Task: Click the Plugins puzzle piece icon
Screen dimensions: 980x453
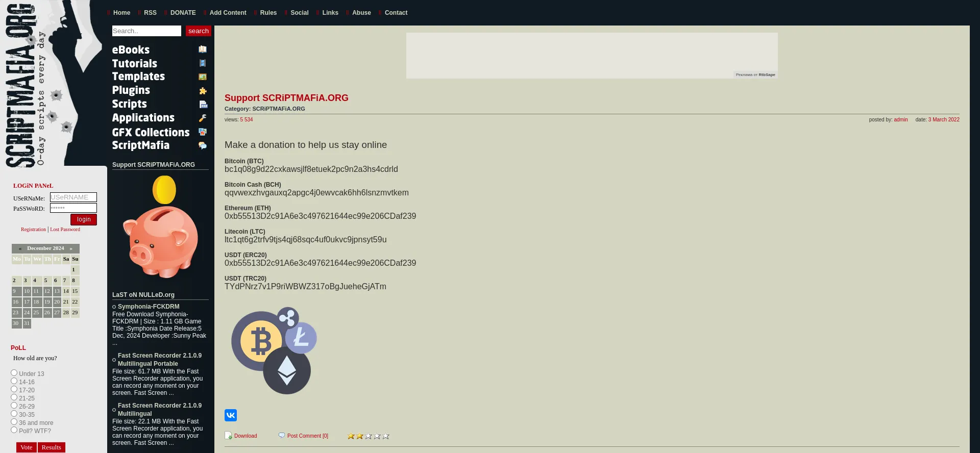Action: (x=203, y=91)
